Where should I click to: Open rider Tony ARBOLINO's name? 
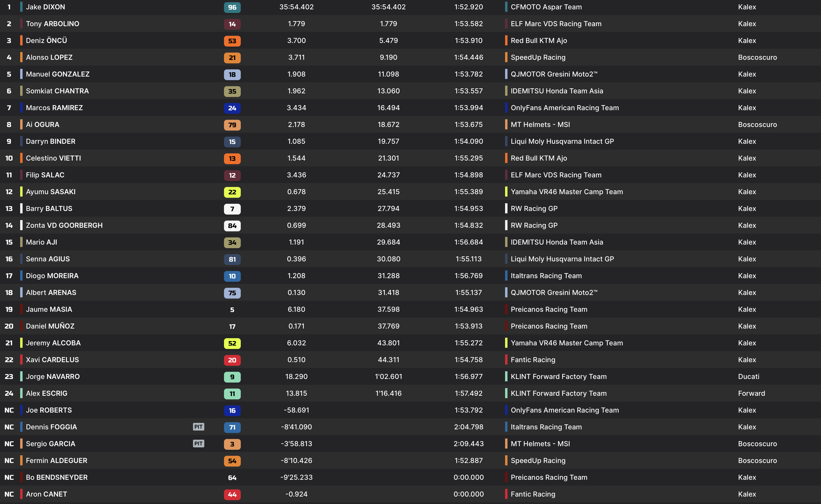[53, 24]
